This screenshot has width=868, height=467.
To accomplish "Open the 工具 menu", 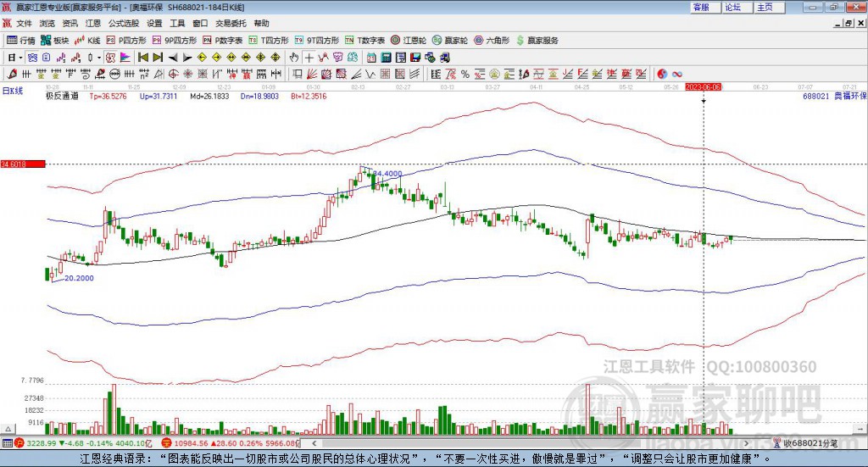I will [x=177, y=23].
